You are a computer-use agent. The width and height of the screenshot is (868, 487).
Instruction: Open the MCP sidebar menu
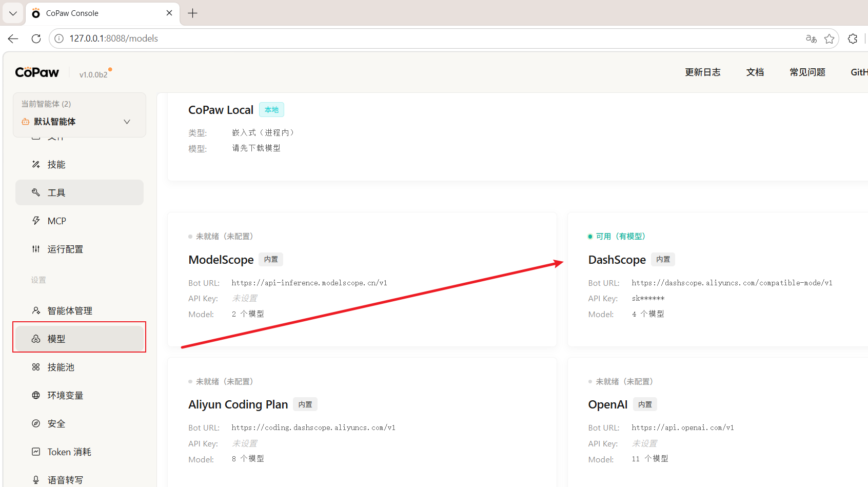80,221
